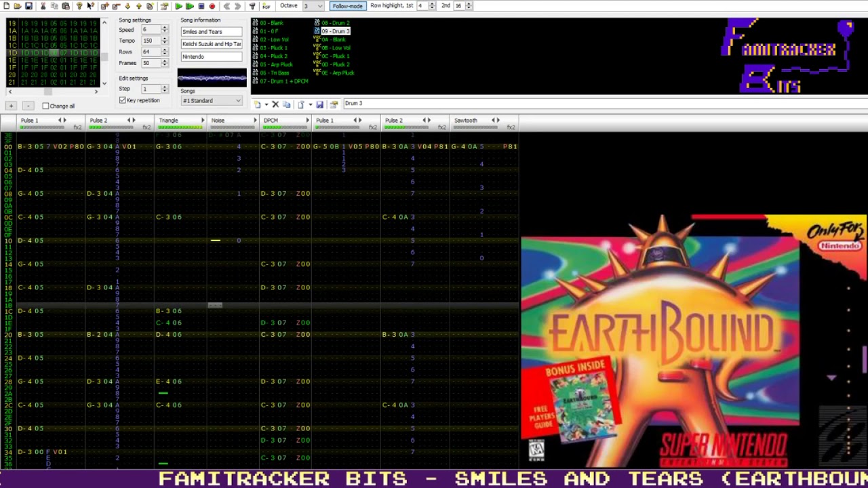Expand new instrument type dropdown arrow
This screenshot has width=868, height=488.
pos(267,104)
